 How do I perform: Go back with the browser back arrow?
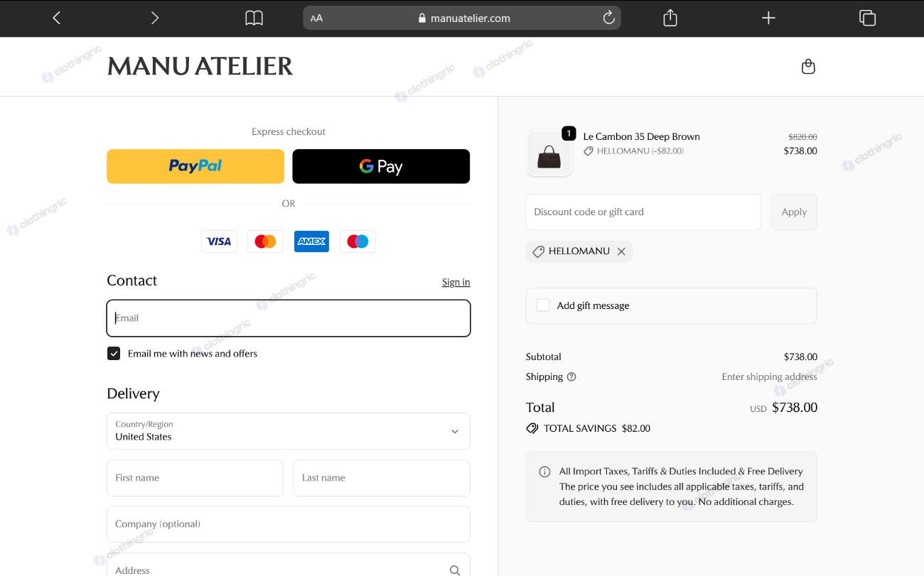click(x=57, y=18)
